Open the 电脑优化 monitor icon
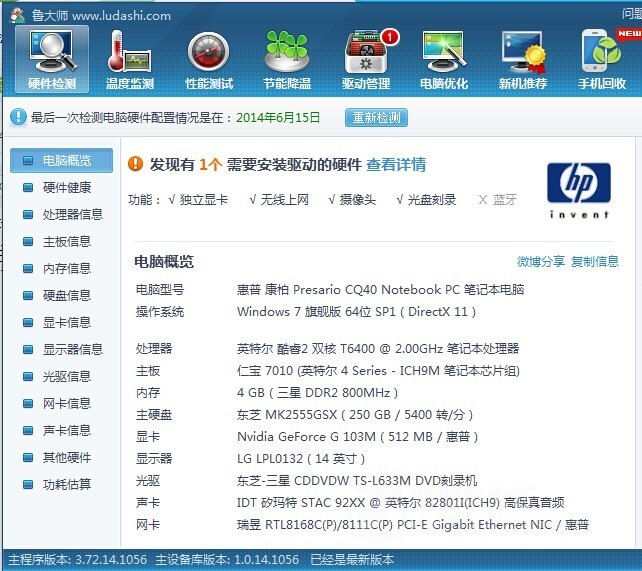642x571 pixels. click(x=444, y=59)
